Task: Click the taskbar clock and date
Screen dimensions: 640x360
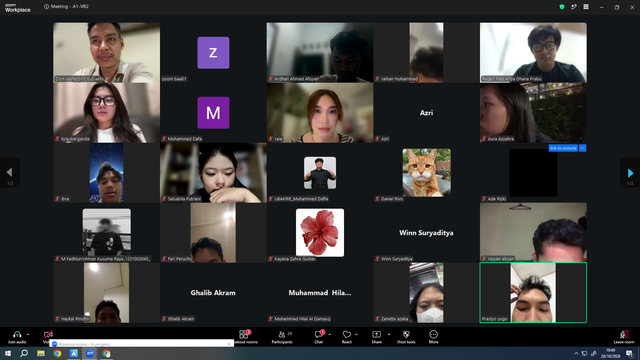Action: pyautogui.click(x=611, y=353)
